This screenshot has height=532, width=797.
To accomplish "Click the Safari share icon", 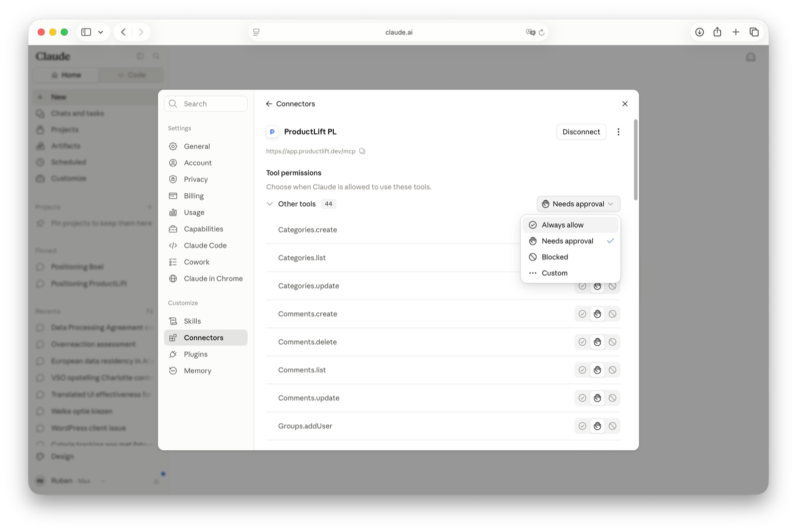I will [x=717, y=32].
